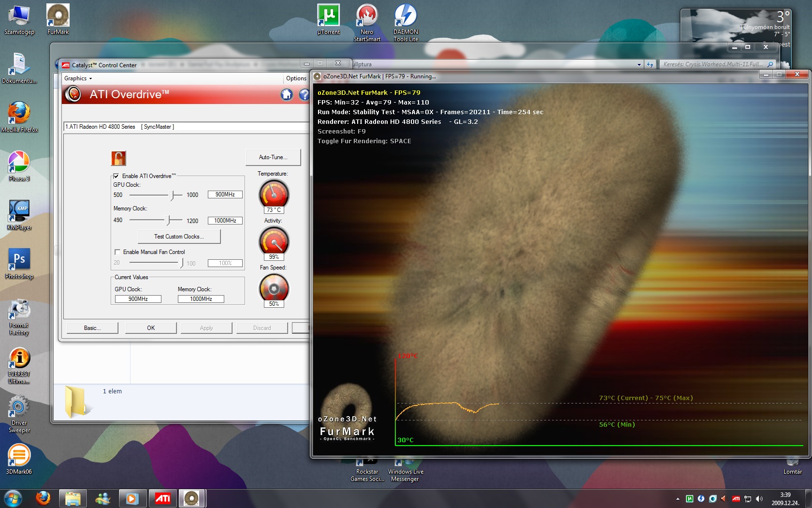Open Nero StartSmart desktop shortcut
This screenshot has width=812, height=508.
(x=367, y=23)
